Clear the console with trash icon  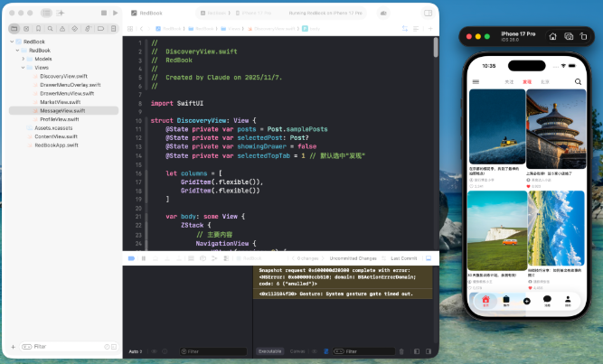pyautogui.click(x=401, y=351)
